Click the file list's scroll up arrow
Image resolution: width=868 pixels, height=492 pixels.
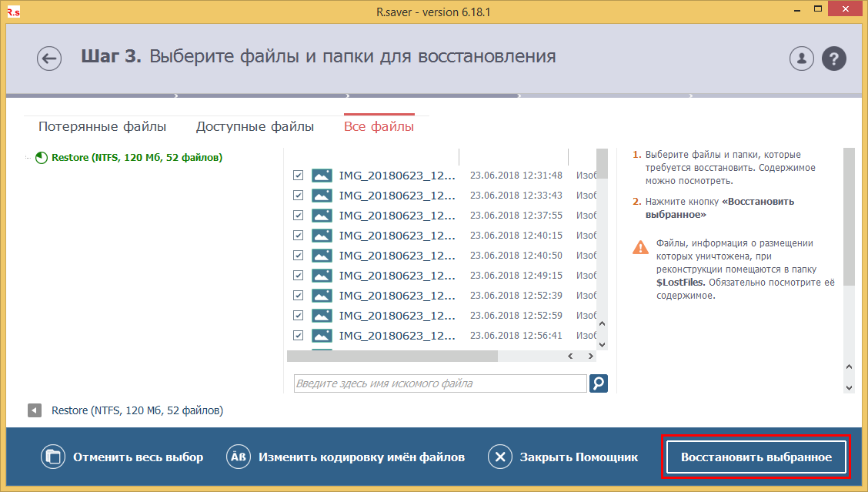[603, 323]
